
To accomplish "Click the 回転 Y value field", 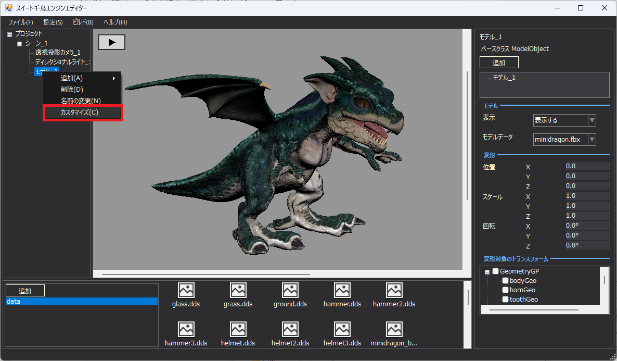I will point(587,235).
